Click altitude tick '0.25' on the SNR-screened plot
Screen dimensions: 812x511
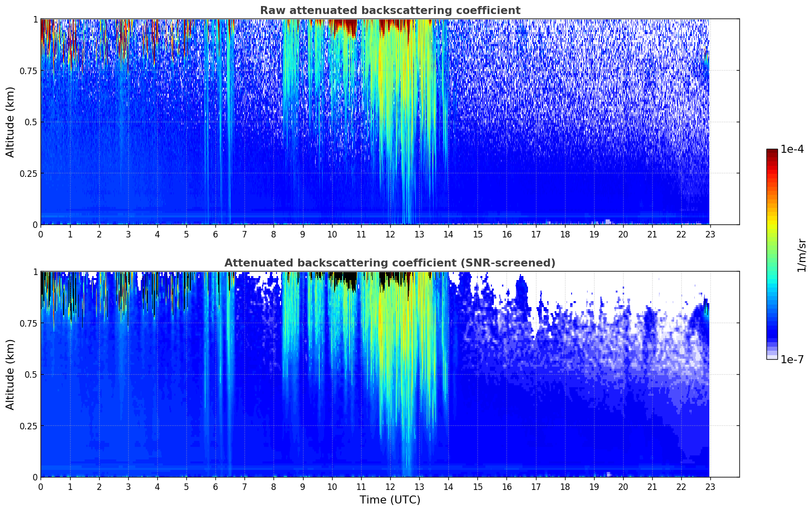click(28, 426)
